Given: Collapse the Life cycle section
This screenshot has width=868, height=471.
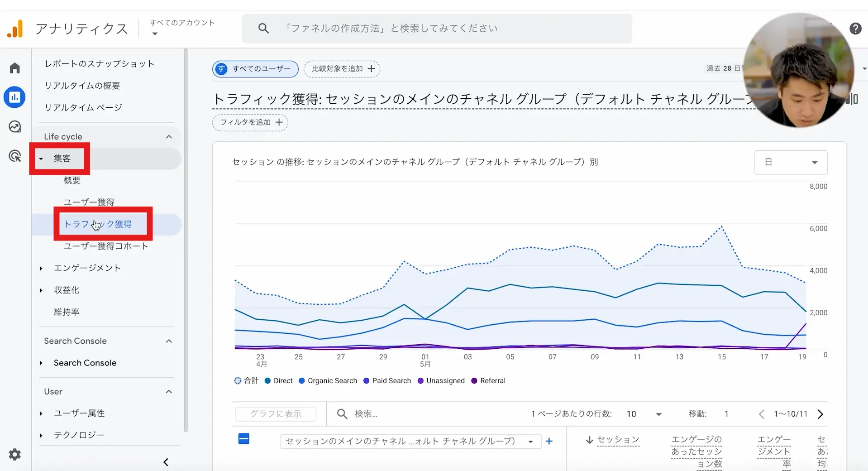Looking at the screenshot, I should (x=168, y=137).
